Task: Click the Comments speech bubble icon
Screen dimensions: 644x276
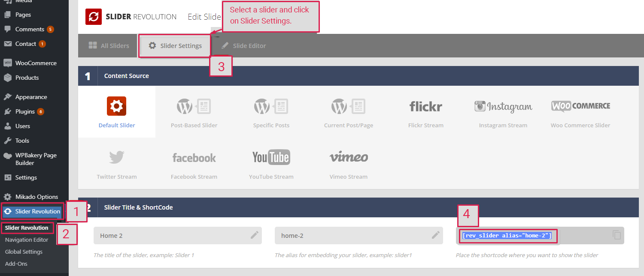Action: coord(8,29)
